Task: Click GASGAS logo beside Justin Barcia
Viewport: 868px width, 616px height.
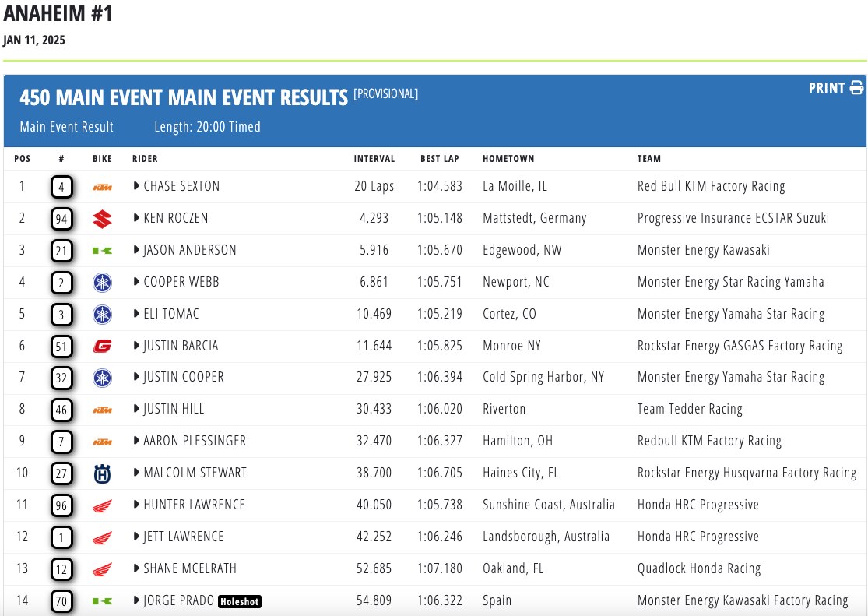Action: (102, 346)
